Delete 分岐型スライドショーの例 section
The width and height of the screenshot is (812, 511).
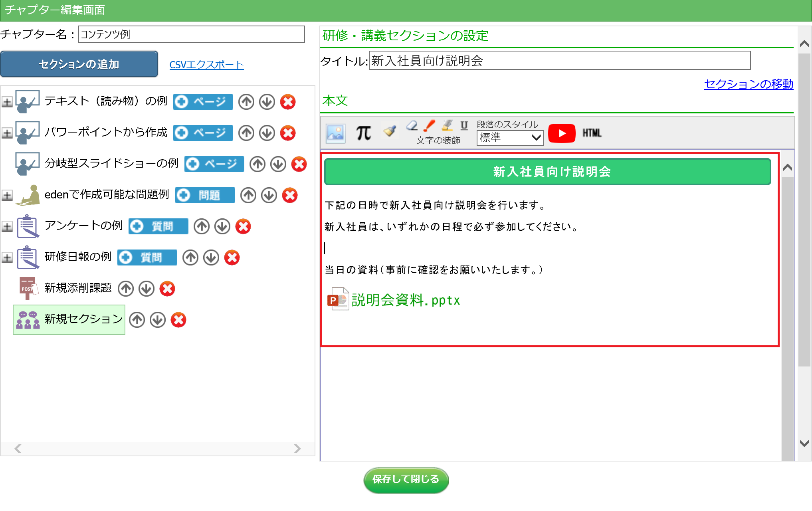(299, 164)
